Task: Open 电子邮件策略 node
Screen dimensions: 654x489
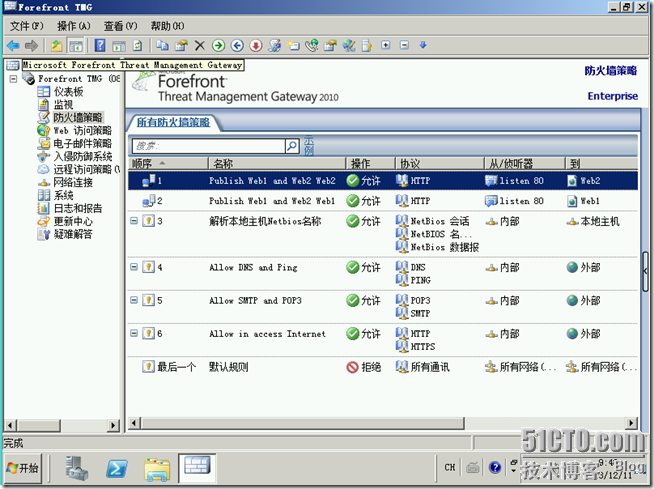Action: click(82, 143)
